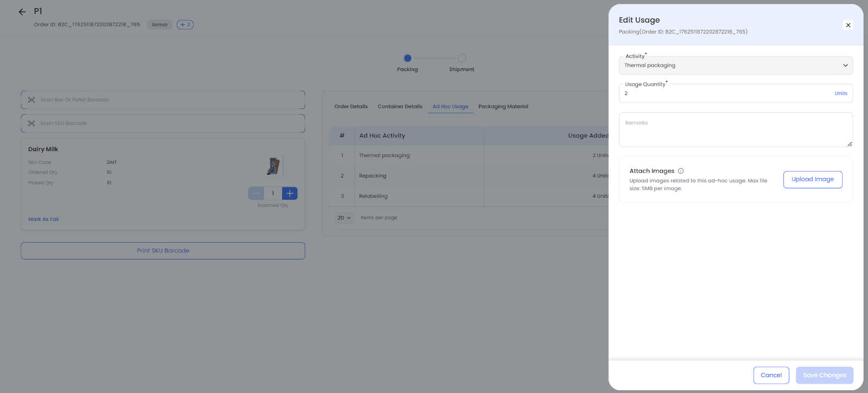Click the Shipment step circle
The width and height of the screenshot is (868, 393).
[462, 58]
